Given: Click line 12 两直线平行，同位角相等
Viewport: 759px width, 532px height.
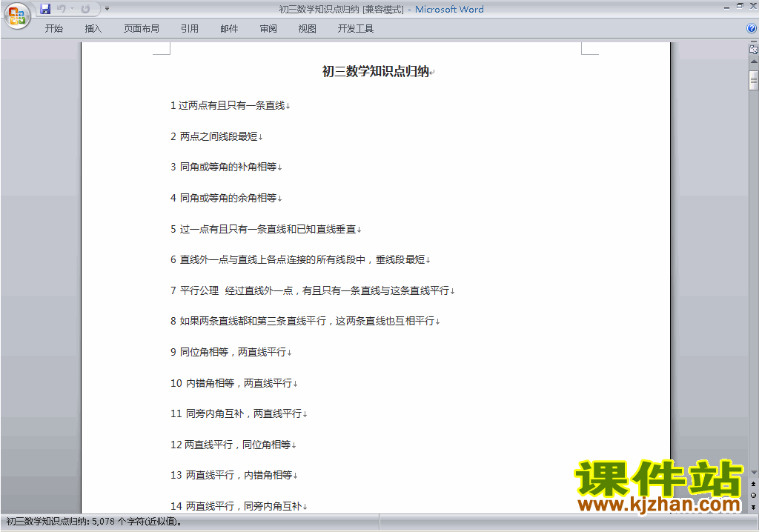Looking at the screenshot, I should click(x=231, y=445).
